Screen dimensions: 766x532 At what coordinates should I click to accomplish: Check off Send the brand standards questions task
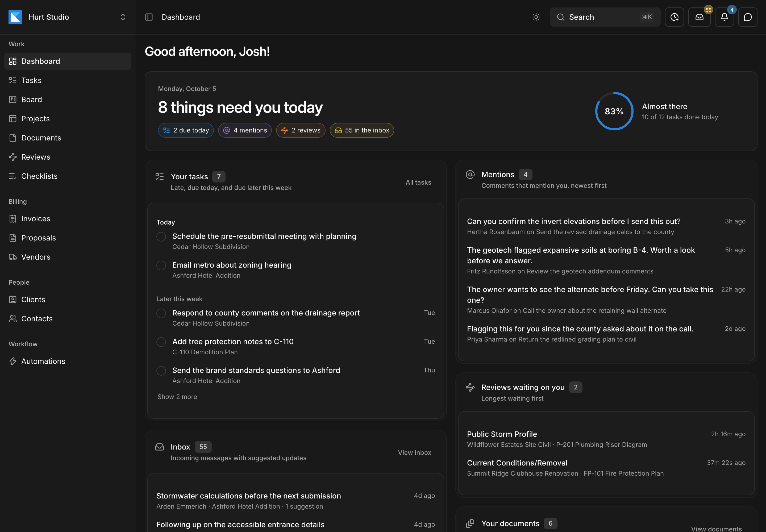point(161,371)
